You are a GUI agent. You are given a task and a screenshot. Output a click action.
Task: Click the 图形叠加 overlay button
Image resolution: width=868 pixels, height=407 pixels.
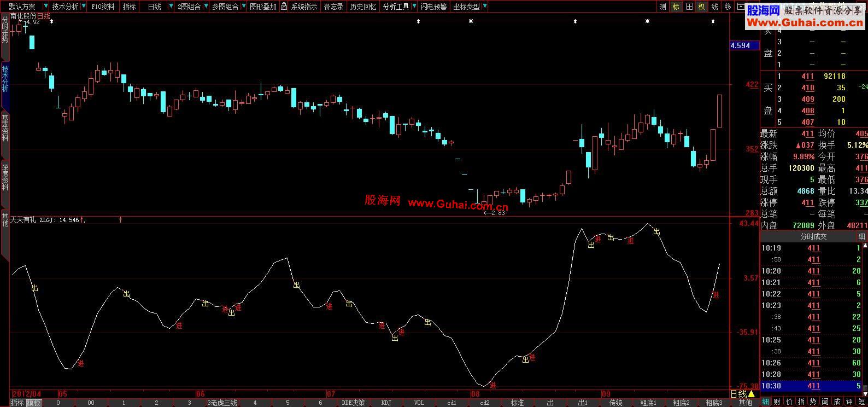[263, 7]
